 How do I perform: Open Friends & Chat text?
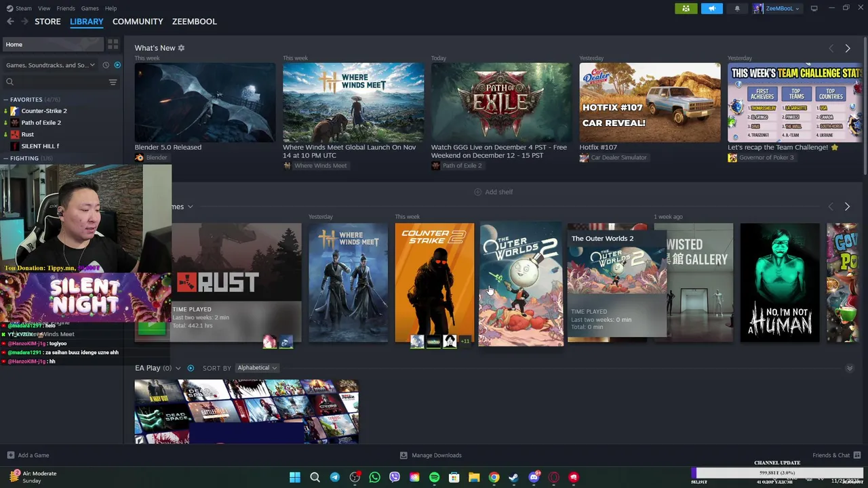831,455
